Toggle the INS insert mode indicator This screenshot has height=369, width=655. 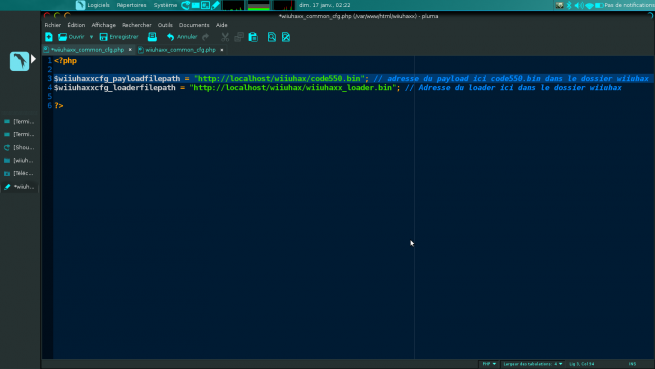point(632,364)
